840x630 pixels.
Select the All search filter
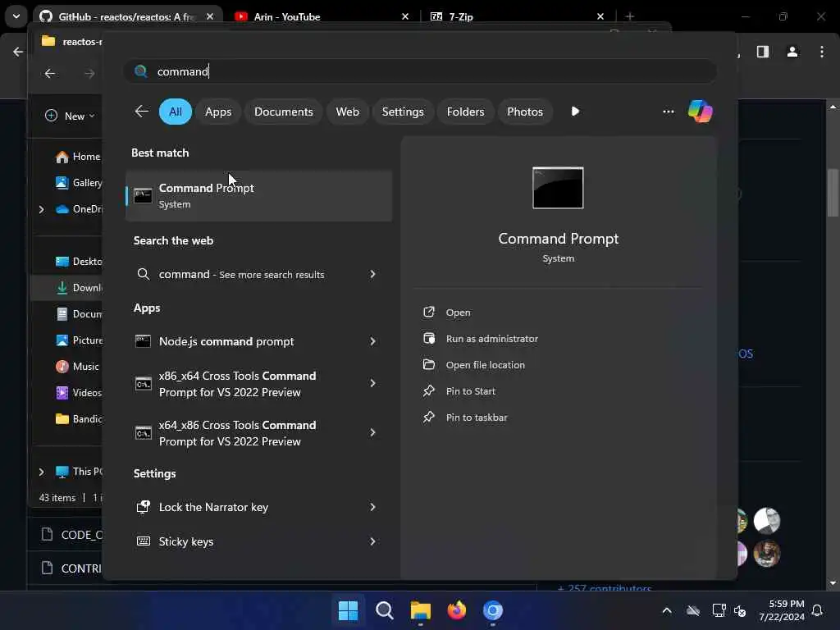[x=176, y=112]
